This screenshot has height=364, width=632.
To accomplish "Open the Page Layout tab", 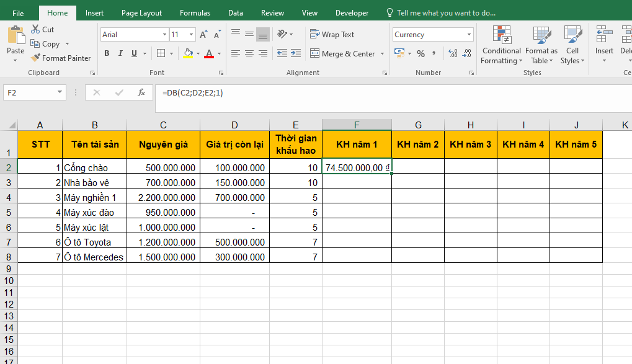I will coord(141,13).
